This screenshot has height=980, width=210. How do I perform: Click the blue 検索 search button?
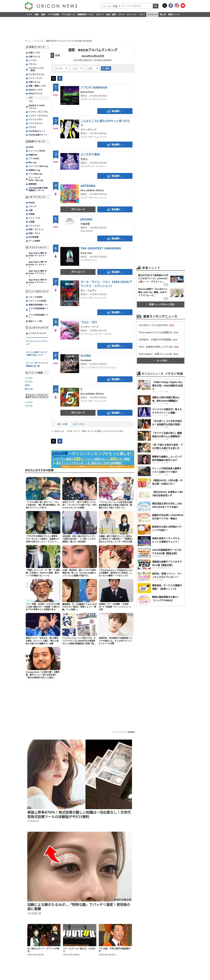click(x=106, y=68)
